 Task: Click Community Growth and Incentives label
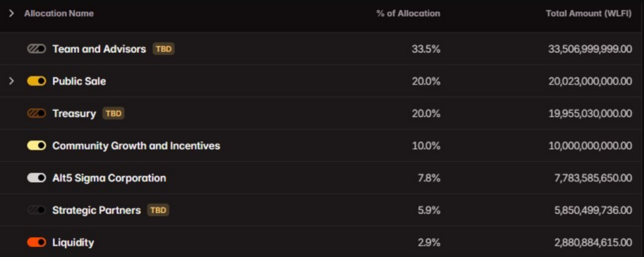[x=136, y=146]
